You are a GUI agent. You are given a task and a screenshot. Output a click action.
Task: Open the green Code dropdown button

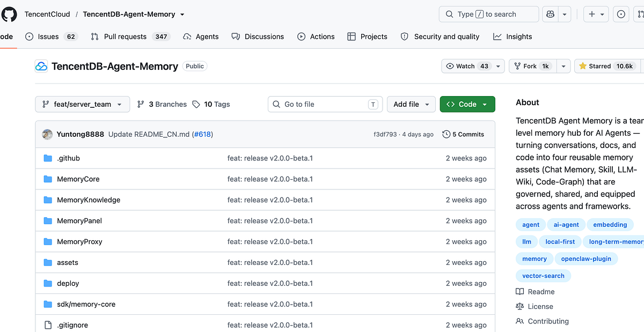(467, 104)
